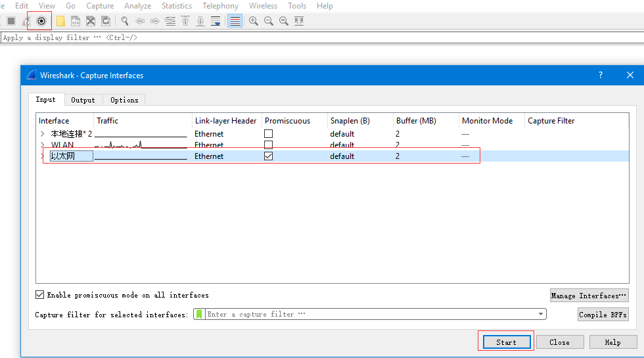
Task: Switch to the Output tab
Action: (x=83, y=100)
